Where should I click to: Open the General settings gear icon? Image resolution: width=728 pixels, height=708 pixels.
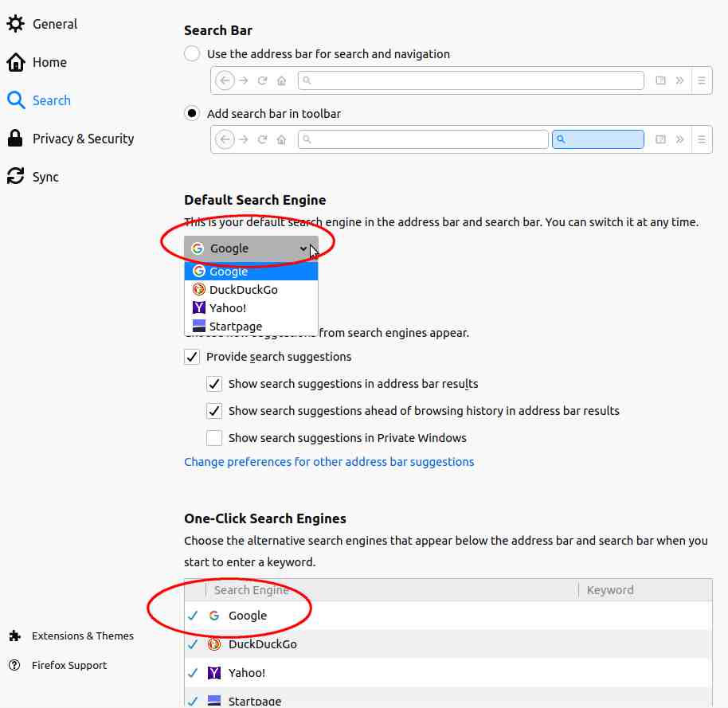click(x=16, y=24)
